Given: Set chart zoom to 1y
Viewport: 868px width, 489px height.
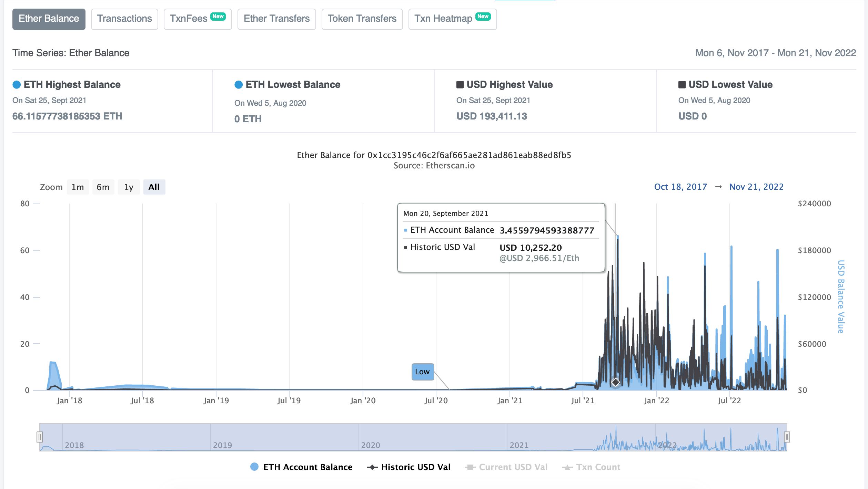Looking at the screenshot, I should pos(129,187).
